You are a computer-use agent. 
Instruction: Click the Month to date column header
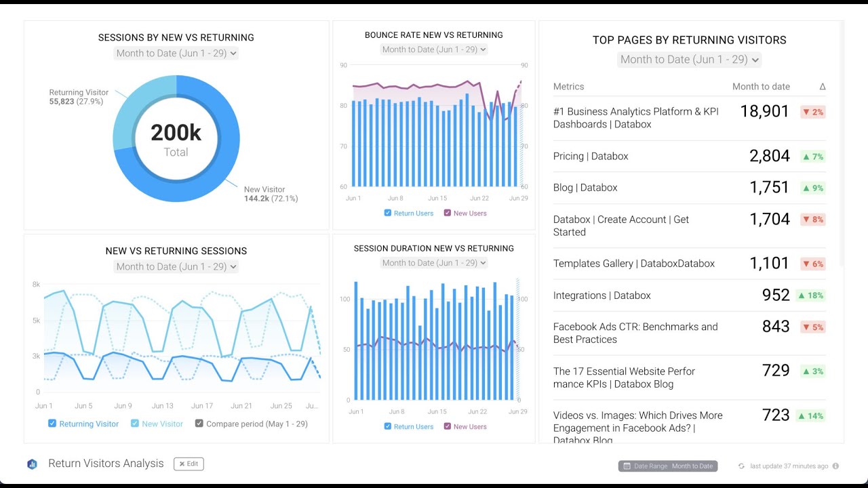pos(761,87)
